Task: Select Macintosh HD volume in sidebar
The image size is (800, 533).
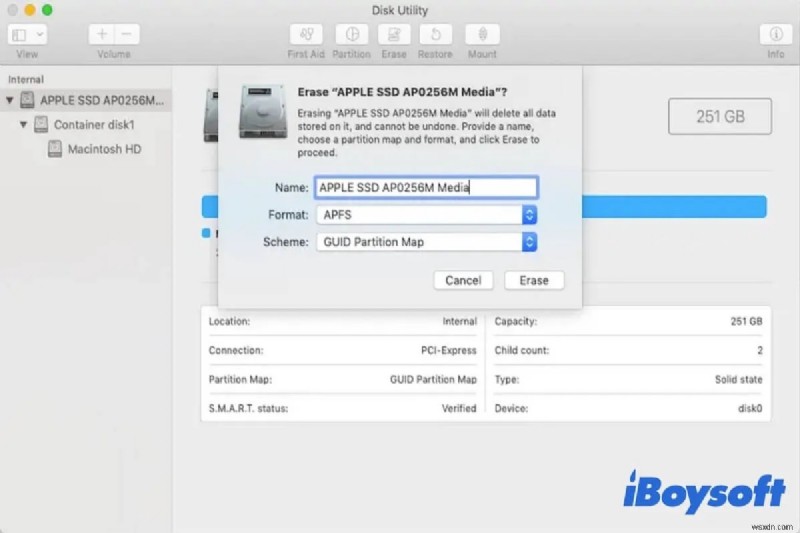Action: point(104,149)
